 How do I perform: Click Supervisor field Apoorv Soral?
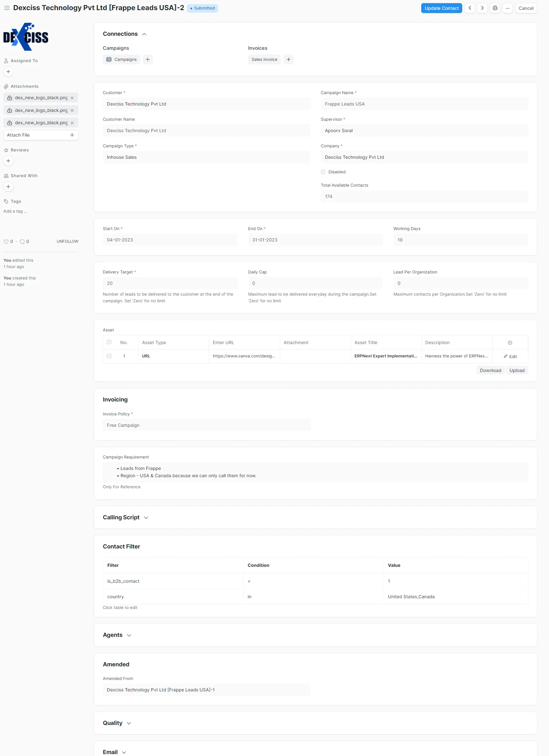click(x=424, y=131)
